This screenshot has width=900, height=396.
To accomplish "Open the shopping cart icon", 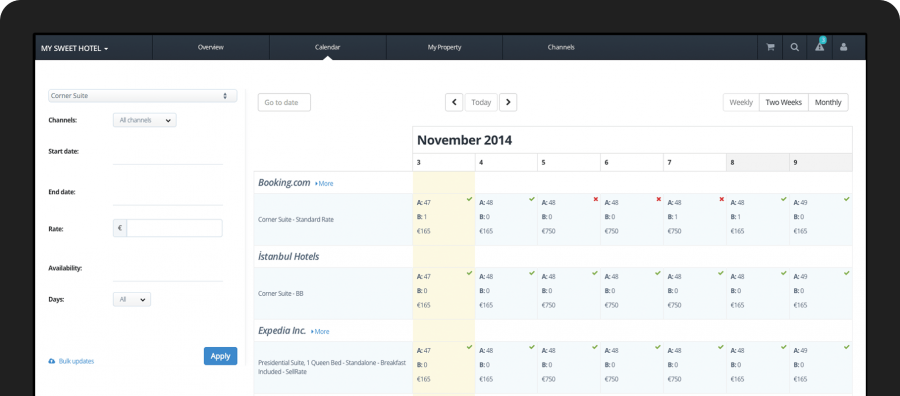I will coord(770,48).
